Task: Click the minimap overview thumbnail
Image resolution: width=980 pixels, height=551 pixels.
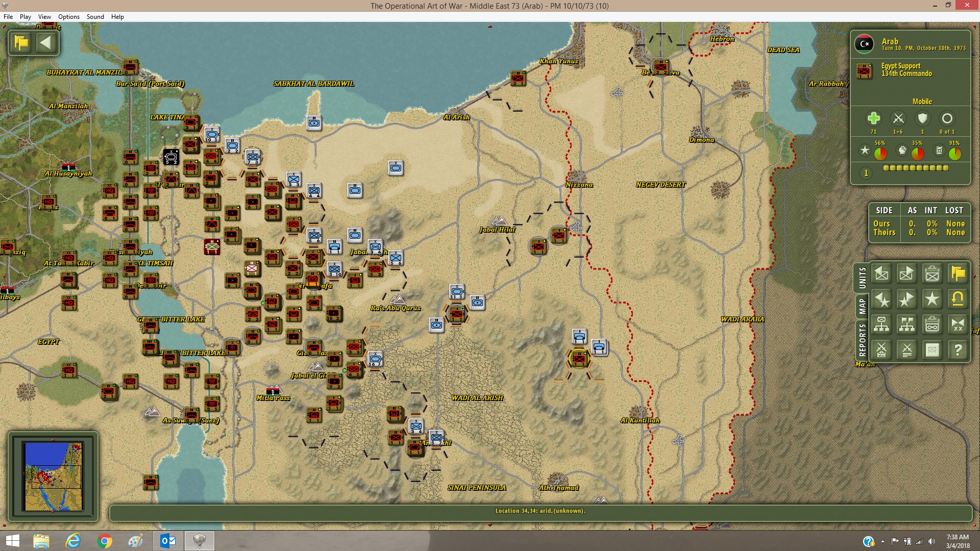Action: pyautogui.click(x=53, y=477)
